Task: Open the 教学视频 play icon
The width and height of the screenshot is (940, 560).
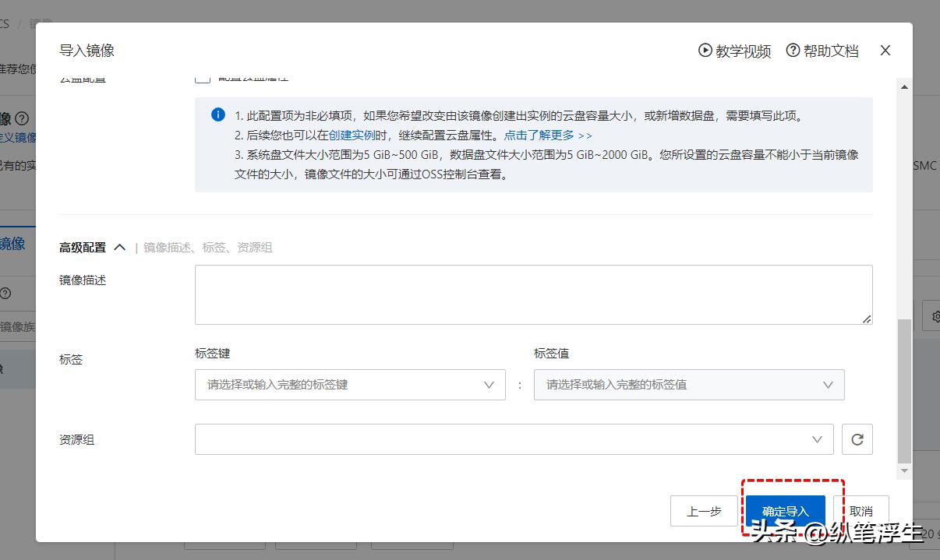Action: tap(704, 50)
